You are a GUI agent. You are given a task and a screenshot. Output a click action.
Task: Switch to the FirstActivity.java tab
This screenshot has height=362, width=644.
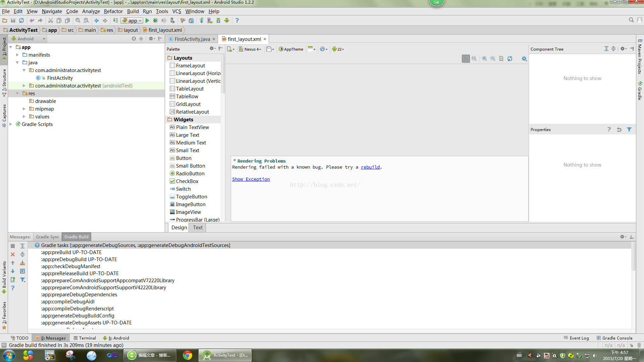point(192,39)
